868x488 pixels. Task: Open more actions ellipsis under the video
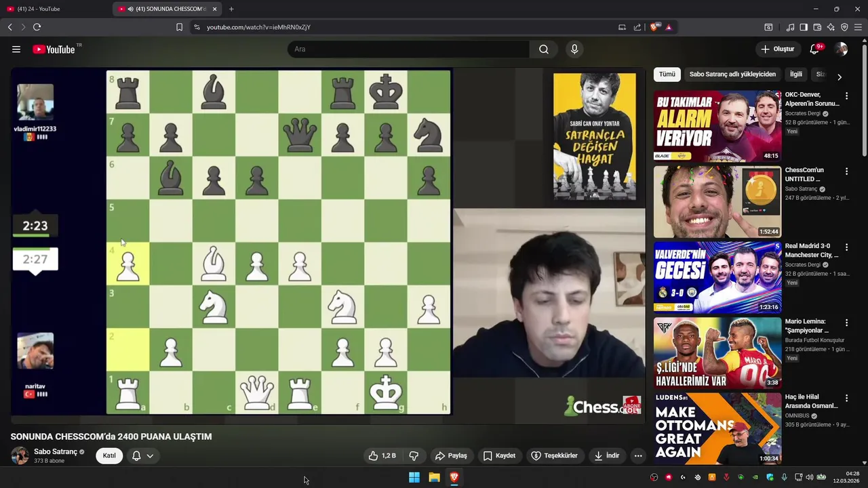[638, 456]
